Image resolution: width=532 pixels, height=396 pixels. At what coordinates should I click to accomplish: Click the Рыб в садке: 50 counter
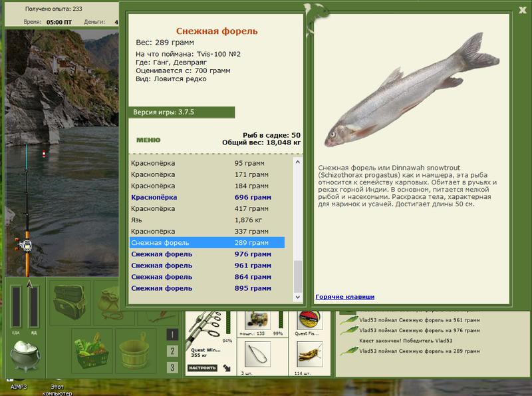point(271,135)
